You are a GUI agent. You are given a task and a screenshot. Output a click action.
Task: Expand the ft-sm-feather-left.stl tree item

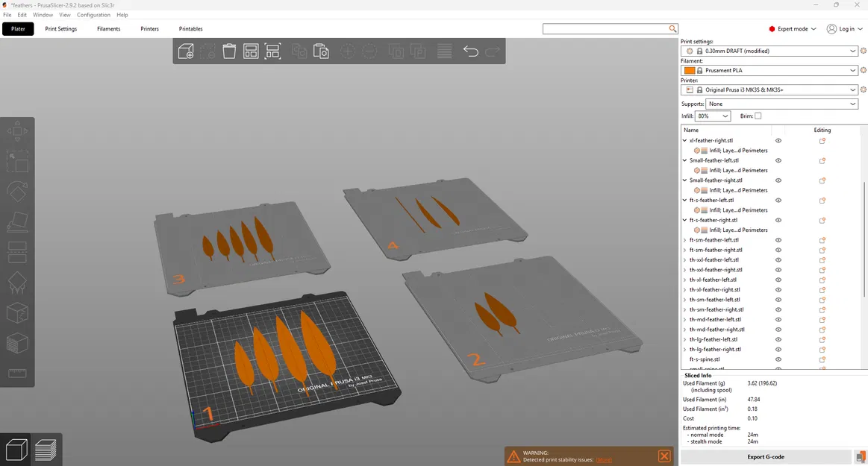click(x=684, y=240)
